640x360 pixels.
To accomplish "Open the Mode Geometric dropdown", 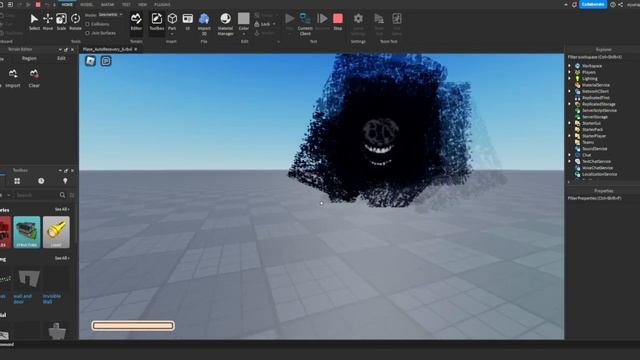I will tap(110, 15).
